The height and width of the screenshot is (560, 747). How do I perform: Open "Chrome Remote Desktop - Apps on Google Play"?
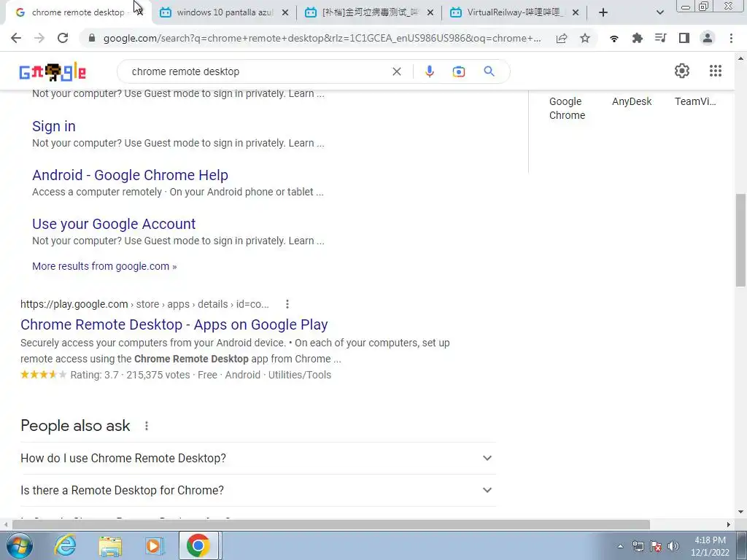[174, 324]
